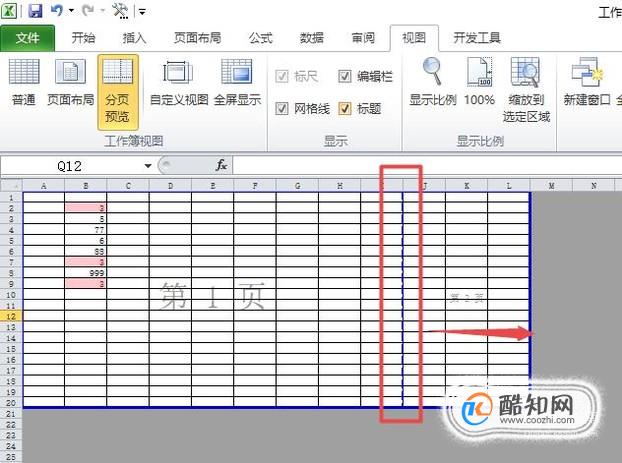The height and width of the screenshot is (463, 622).
Task: Select column A header
Action: pyautogui.click(x=44, y=185)
